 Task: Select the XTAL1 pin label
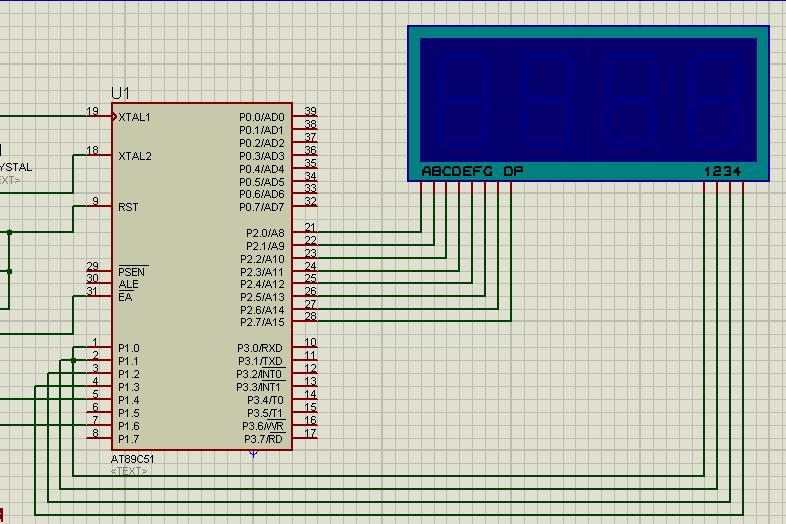click(x=134, y=117)
